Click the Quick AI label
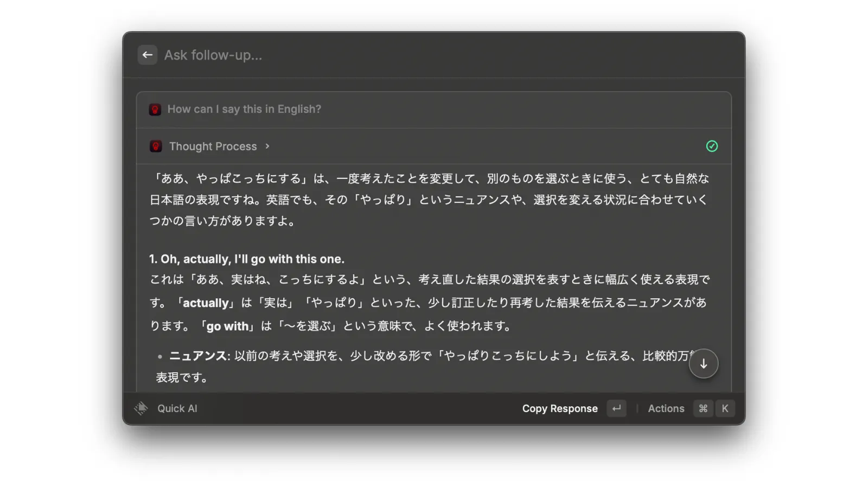Viewport: 868px width, 488px height. (177, 408)
